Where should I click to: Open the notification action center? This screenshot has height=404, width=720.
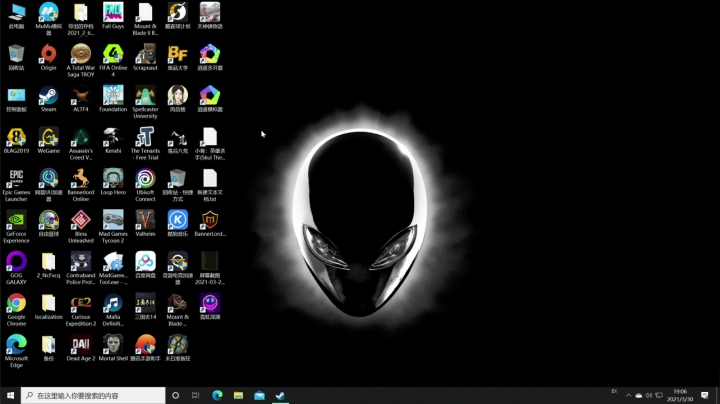pyautogui.click(x=705, y=395)
